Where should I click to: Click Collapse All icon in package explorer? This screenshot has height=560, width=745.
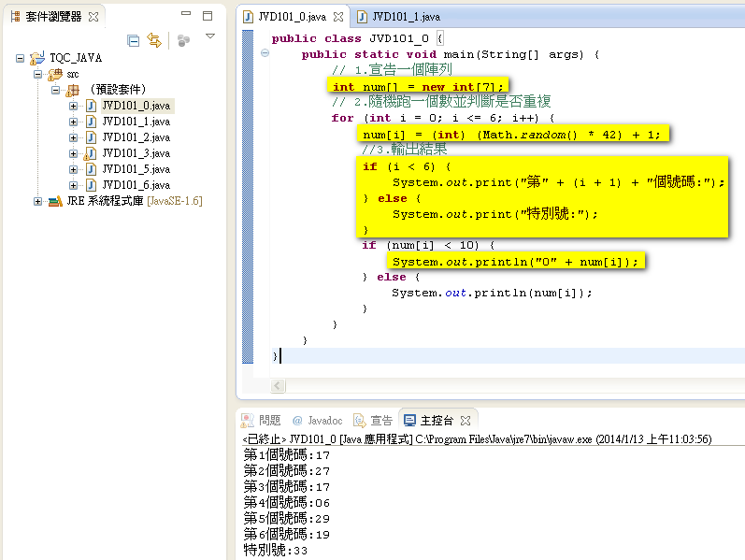pyautogui.click(x=134, y=41)
